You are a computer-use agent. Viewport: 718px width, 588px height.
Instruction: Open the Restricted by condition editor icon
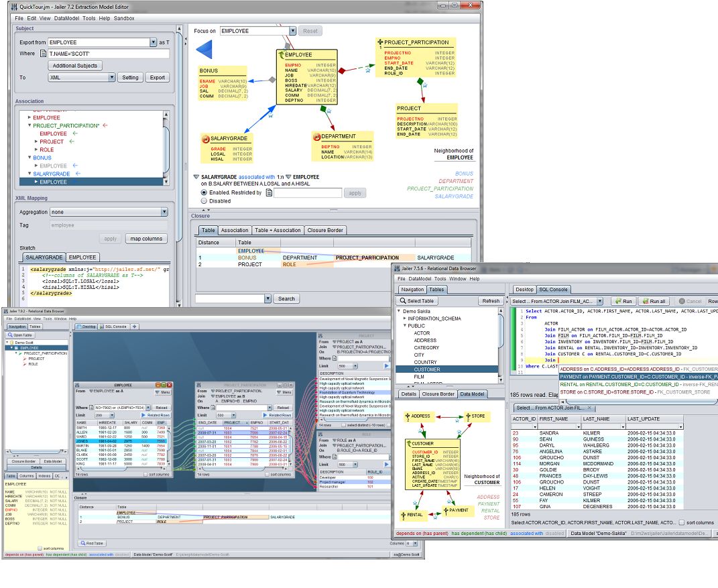(270, 193)
